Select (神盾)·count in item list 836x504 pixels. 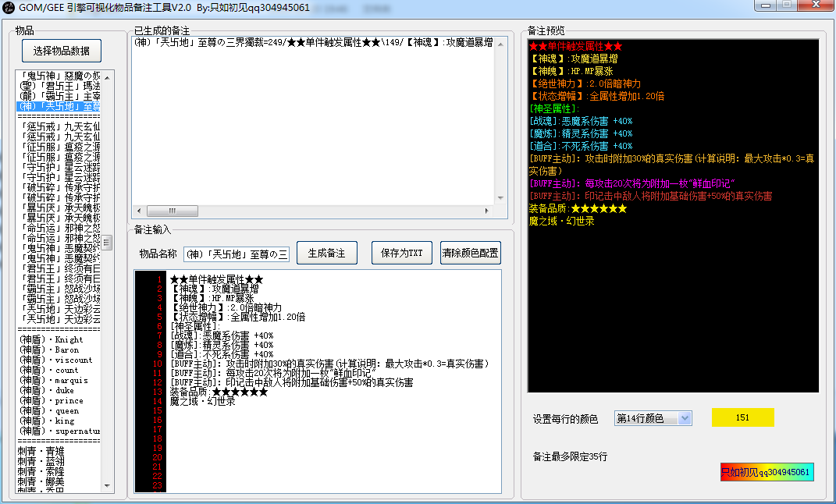(x=49, y=370)
